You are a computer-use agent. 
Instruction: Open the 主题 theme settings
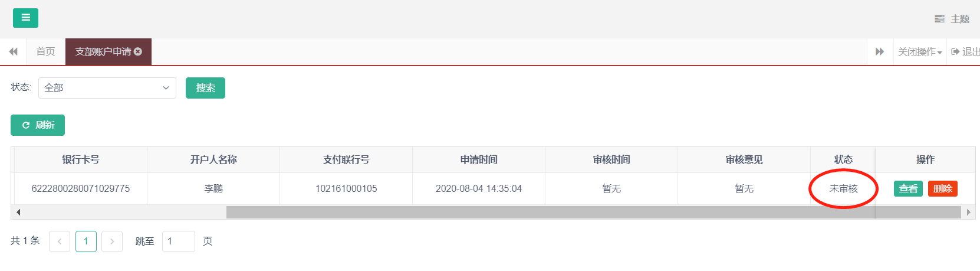952,19
